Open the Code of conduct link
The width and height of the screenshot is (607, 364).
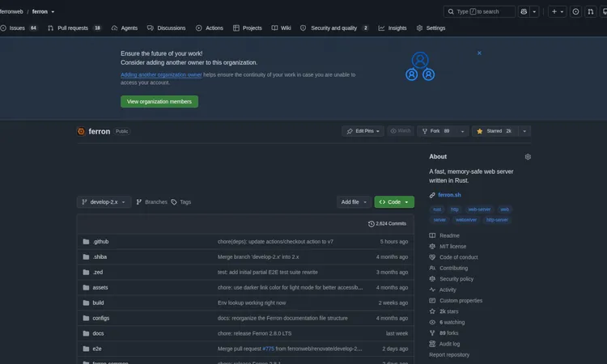(x=453, y=257)
